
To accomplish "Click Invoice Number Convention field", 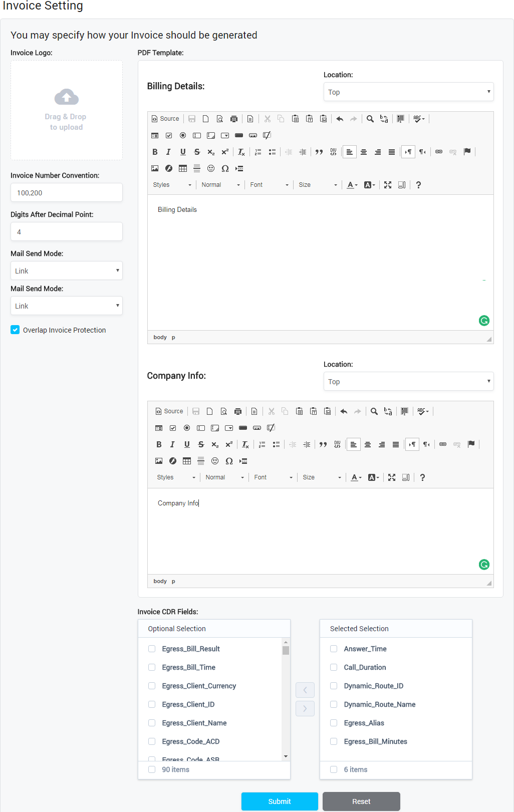I will click(67, 192).
